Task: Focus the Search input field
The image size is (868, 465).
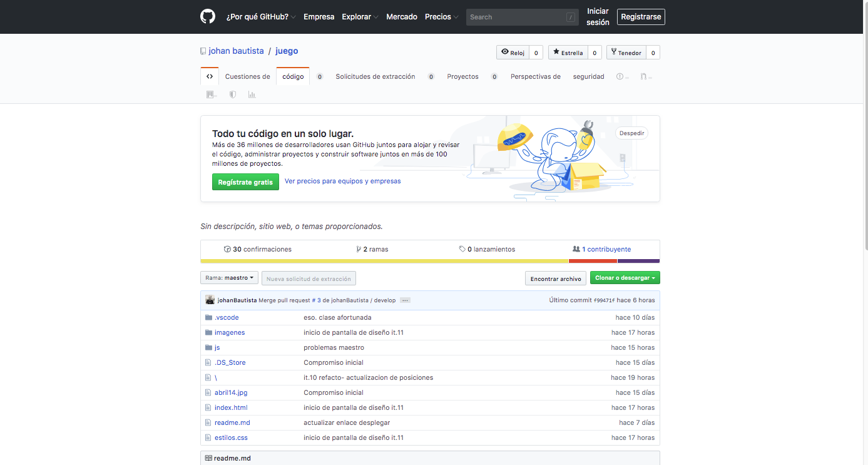Action: 522,17
